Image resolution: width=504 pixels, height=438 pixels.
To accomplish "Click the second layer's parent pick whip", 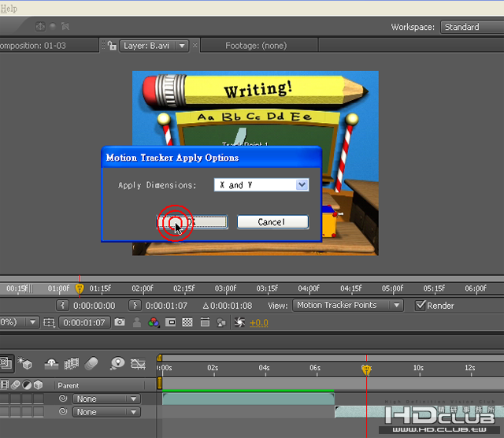I will tap(63, 412).
